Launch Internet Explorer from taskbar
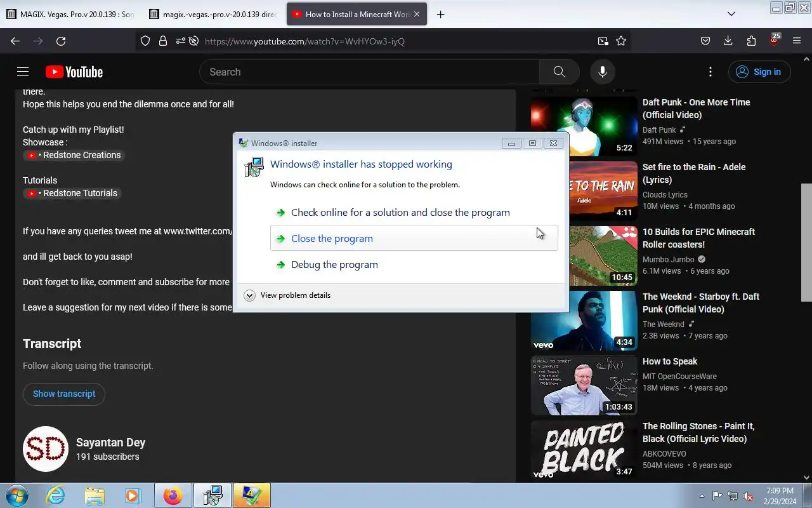 pos(56,495)
